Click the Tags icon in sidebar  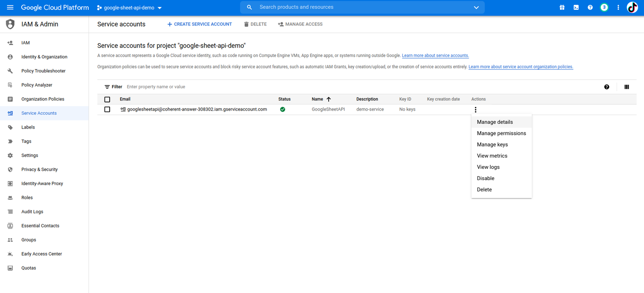pos(10,141)
